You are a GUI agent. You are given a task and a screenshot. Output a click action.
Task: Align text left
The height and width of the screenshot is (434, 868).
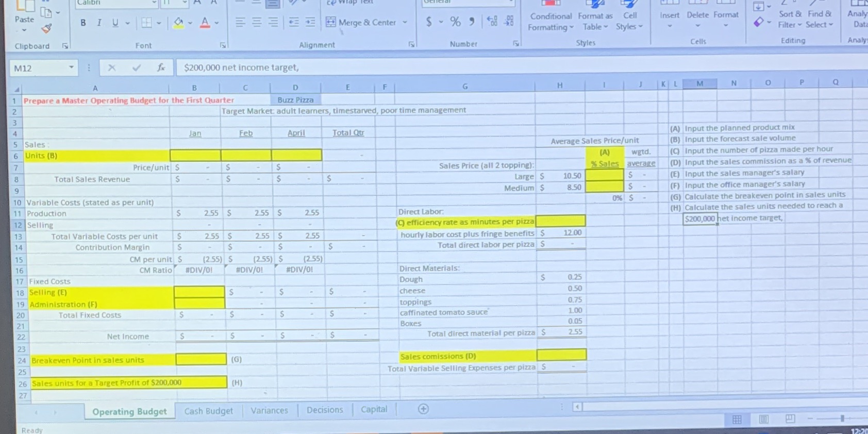[x=240, y=22]
